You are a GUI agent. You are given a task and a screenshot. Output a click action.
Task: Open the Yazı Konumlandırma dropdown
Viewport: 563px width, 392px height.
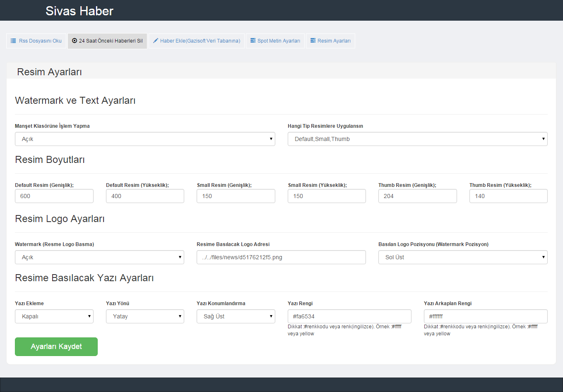[x=236, y=316]
